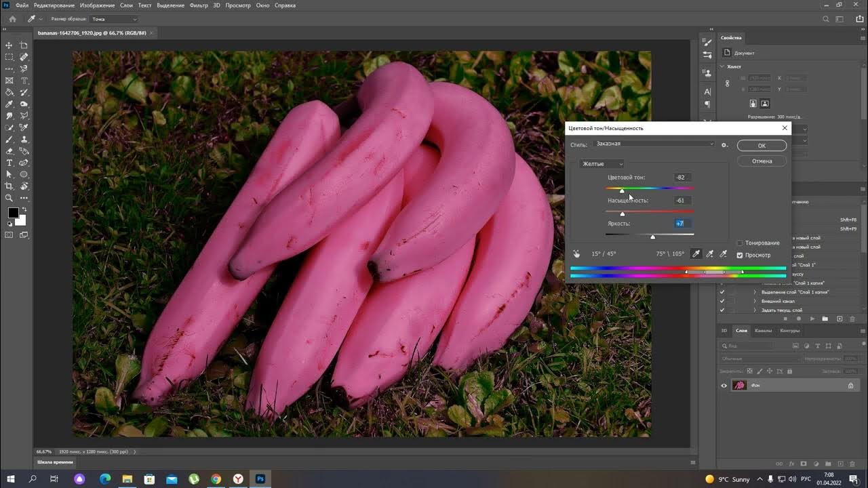Open the Окно menu

tap(262, 5)
